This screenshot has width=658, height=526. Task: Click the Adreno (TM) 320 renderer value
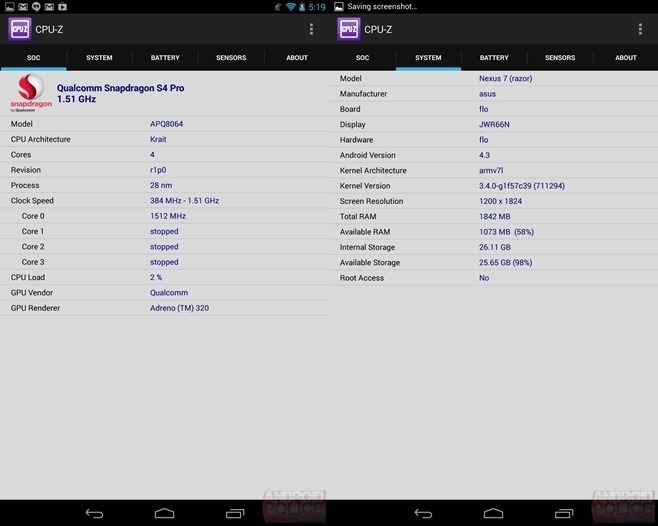[x=180, y=308]
